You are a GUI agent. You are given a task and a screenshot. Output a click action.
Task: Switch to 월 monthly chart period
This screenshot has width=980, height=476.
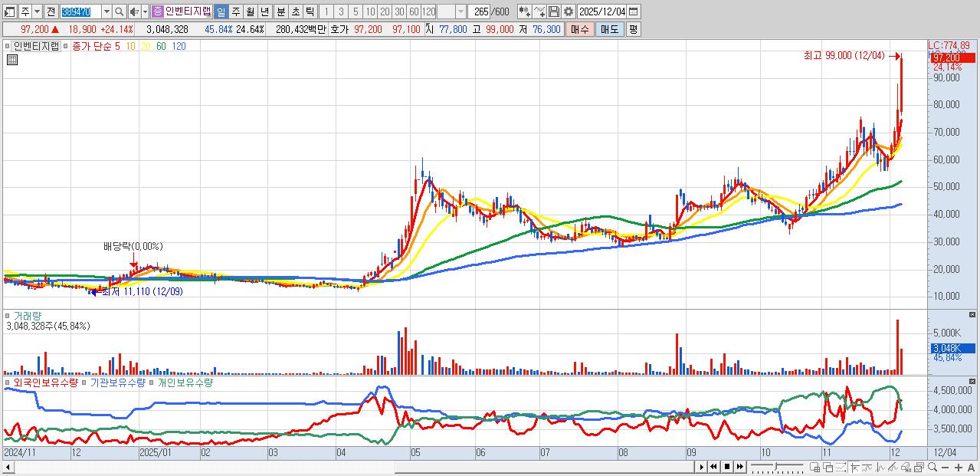pos(250,11)
